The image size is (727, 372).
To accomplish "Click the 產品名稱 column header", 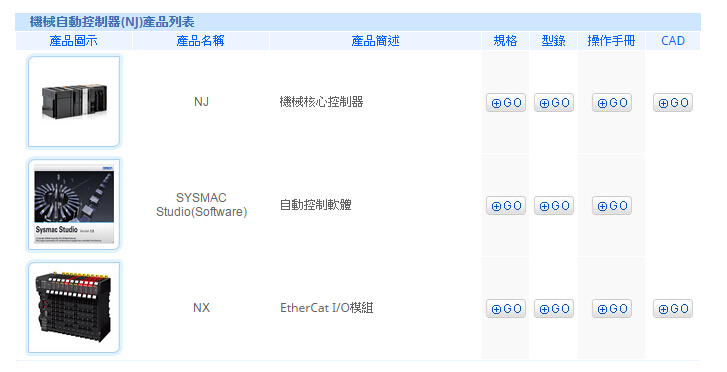I will point(200,41).
